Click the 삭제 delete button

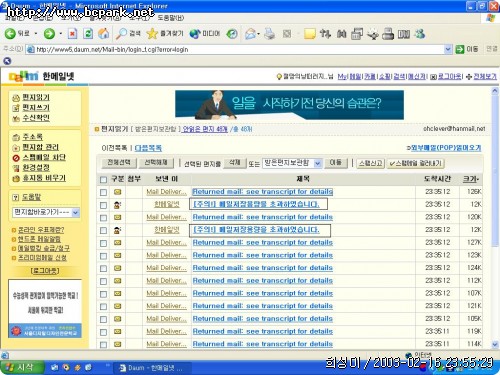(235, 163)
